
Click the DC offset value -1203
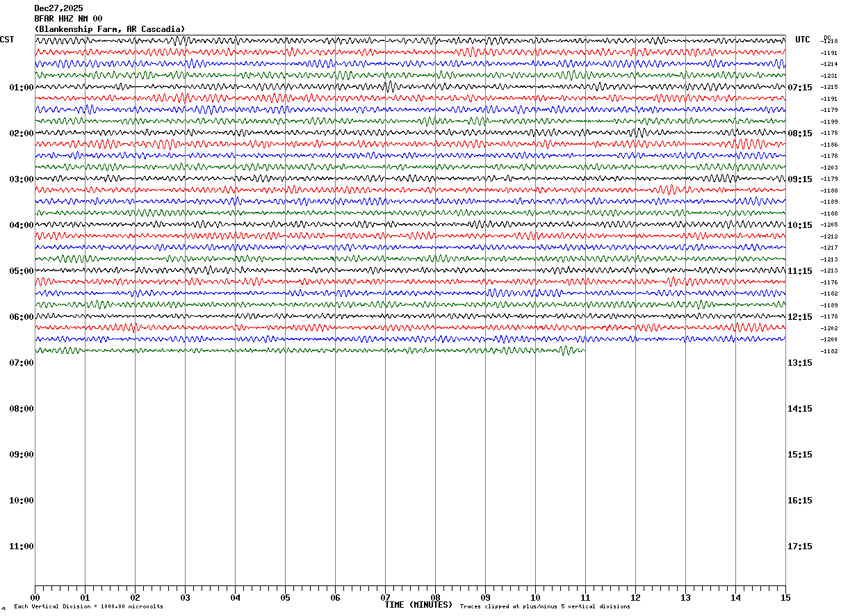(830, 168)
